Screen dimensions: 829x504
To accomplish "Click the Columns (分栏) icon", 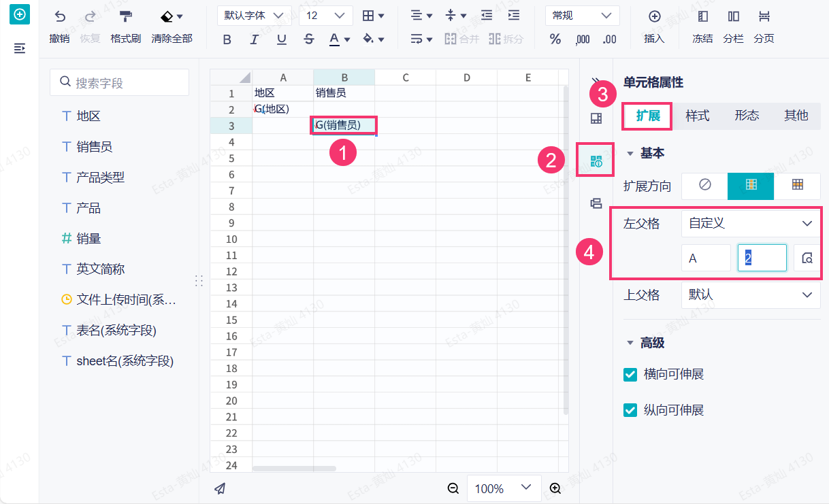I will [734, 16].
